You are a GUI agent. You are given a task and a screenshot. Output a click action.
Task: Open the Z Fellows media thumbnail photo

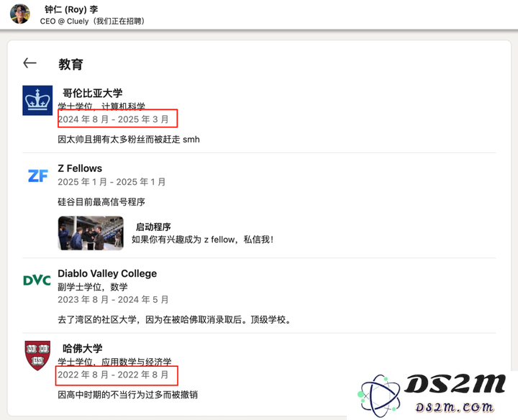(91, 233)
